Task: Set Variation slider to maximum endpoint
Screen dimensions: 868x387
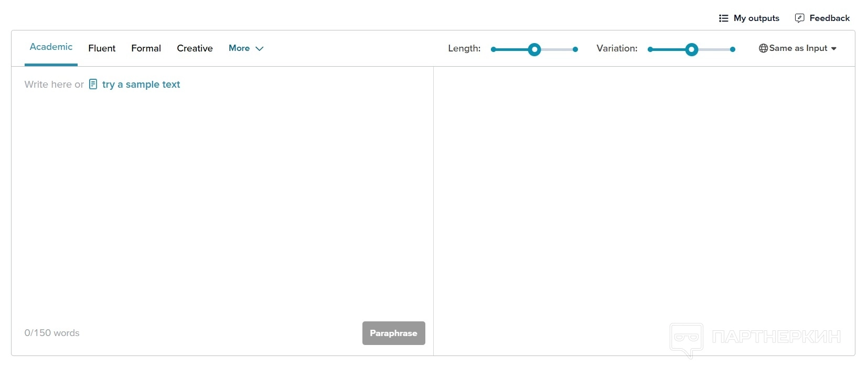Action: click(x=733, y=49)
